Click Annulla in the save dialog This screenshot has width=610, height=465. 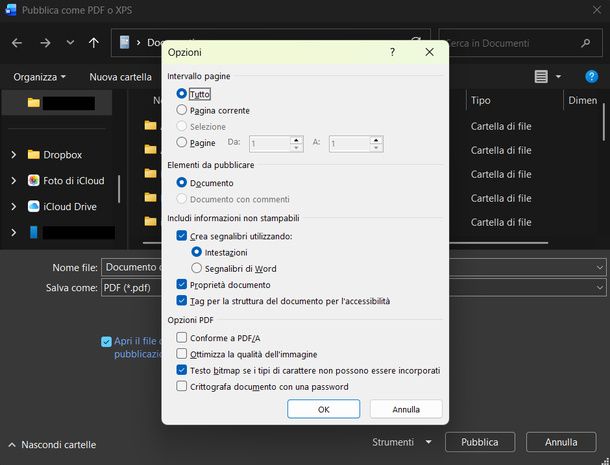(561, 442)
